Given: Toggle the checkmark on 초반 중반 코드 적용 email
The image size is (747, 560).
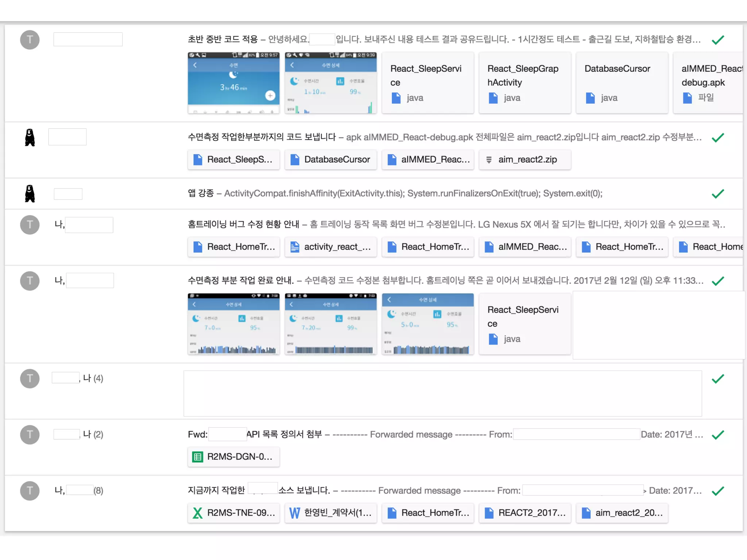Looking at the screenshot, I should 717,40.
